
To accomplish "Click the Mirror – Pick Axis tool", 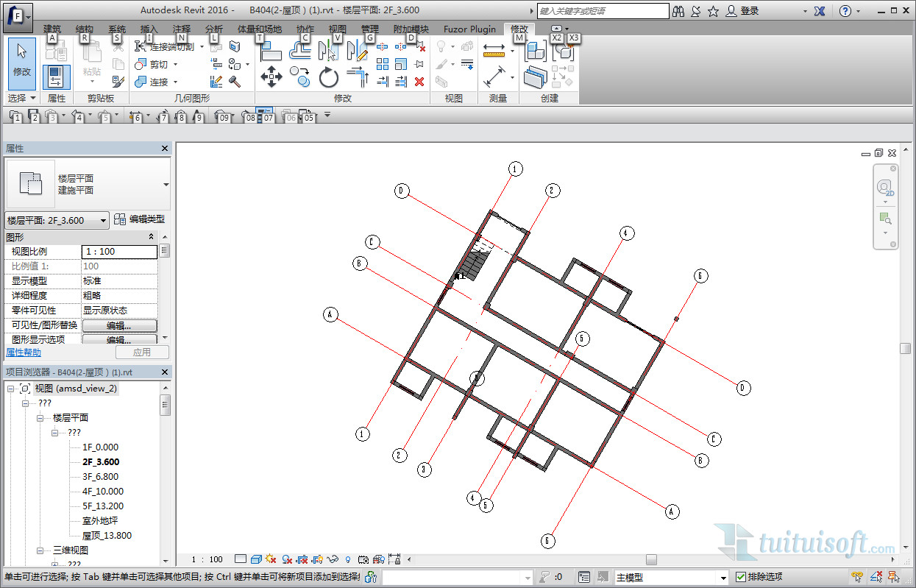I will 328,50.
